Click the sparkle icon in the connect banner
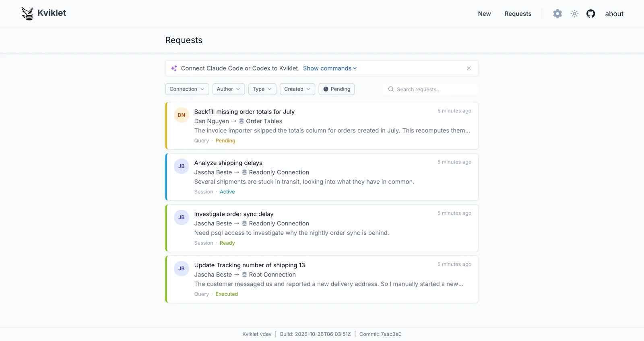Screen dimensions: 644x341 [x=174, y=68]
